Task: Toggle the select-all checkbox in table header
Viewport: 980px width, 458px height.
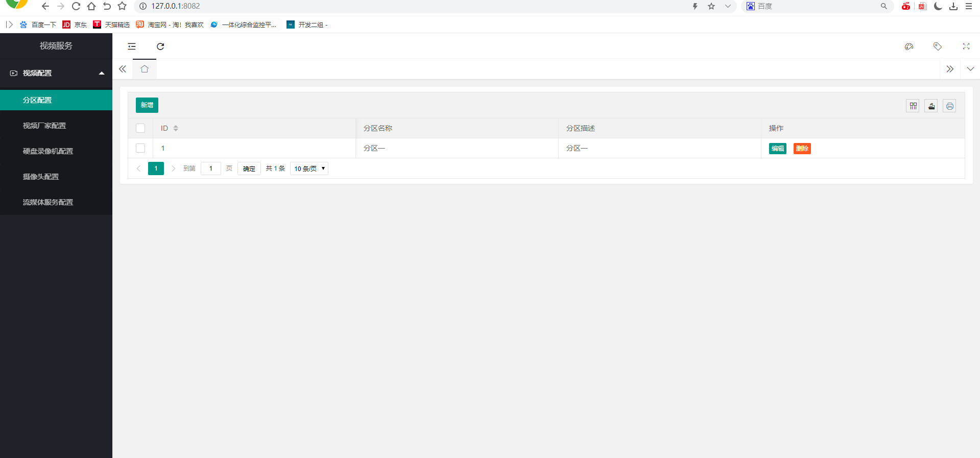Action: click(x=140, y=128)
